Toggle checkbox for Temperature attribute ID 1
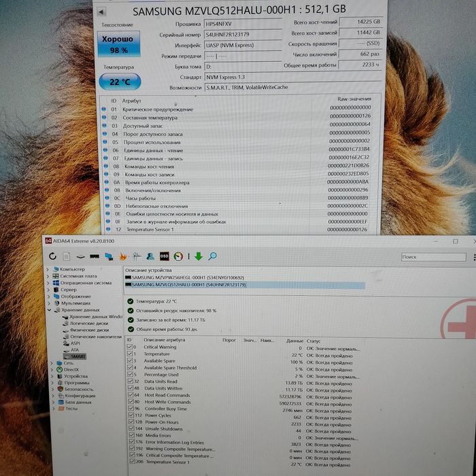This screenshot has height=476, width=476. coord(130,354)
